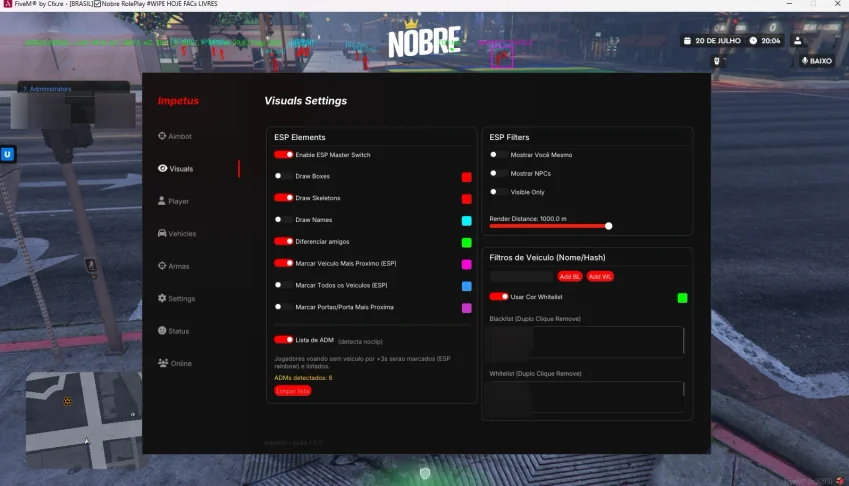Open the red color swatch for Draw Boxes
849x486 pixels.
[466, 177]
